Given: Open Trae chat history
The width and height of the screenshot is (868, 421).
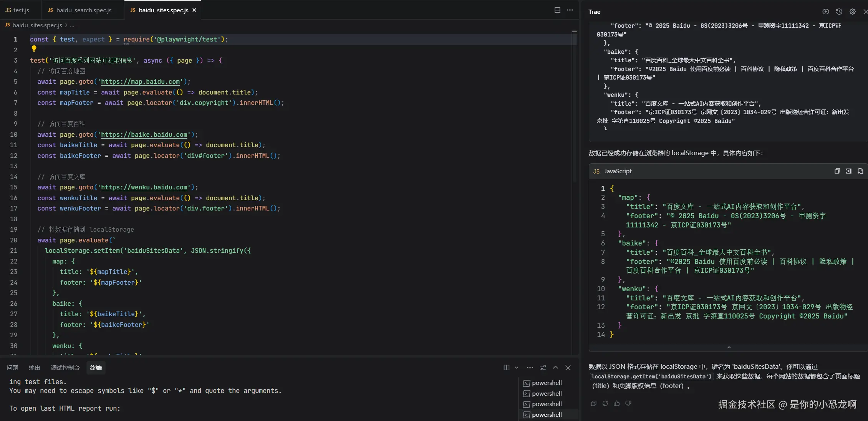Looking at the screenshot, I should pyautogui.click(x=839, y=12).
